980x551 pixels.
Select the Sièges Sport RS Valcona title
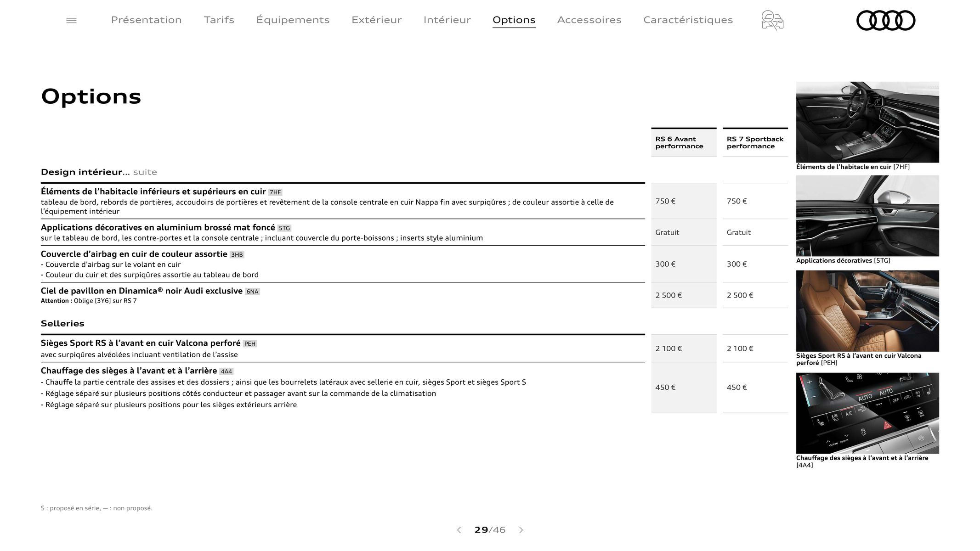pos(141,343)
